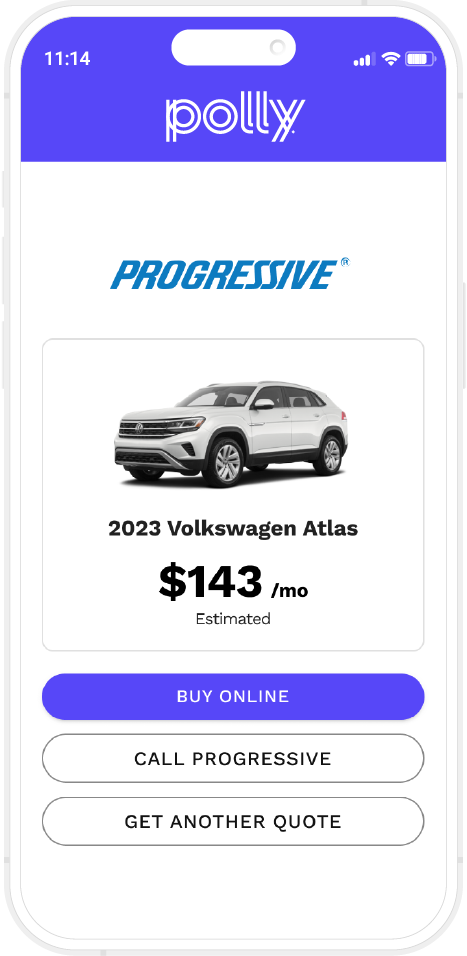Click the car's rear wheel
467x956 pixels.
(330, 453)
